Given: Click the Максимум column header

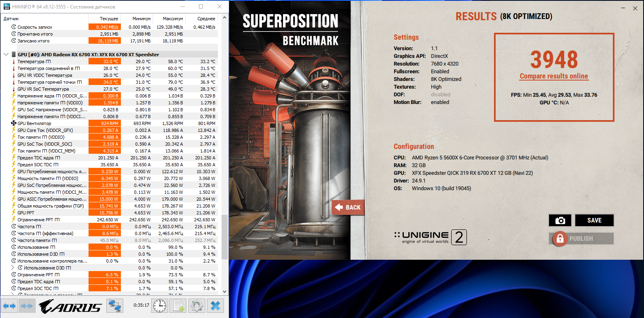Looking at the screenshot, I should pos(169,19).
